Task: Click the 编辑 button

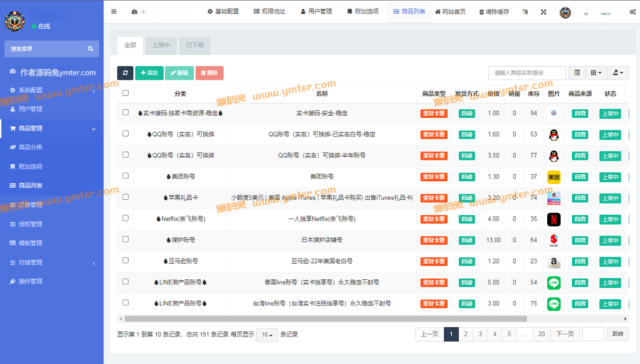Action: coord(179,73)
